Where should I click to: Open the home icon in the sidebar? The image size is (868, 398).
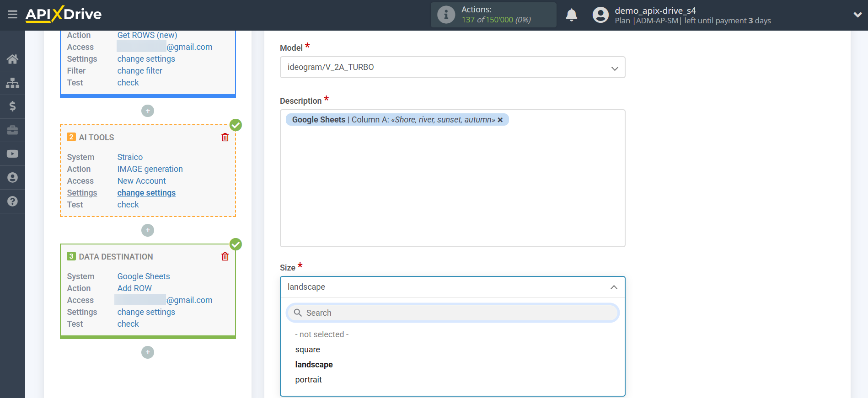point(12,59)
